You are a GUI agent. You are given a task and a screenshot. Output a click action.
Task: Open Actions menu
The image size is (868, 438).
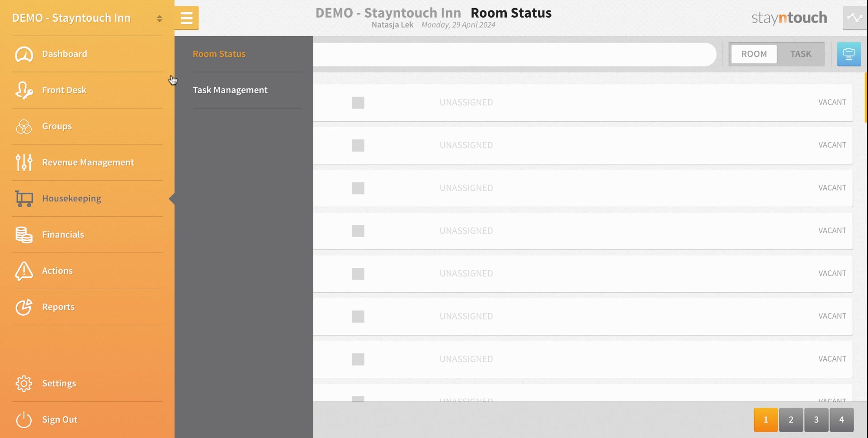[57, 271]
